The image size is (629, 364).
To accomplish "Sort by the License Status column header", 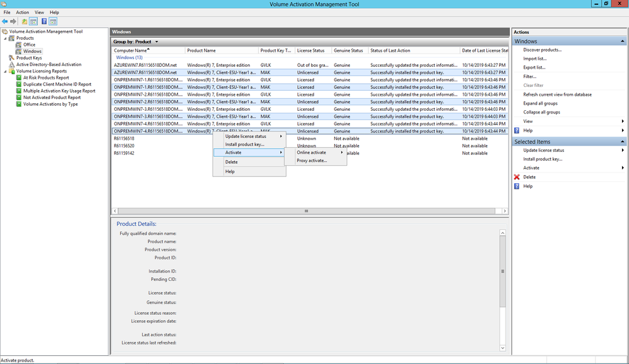I will point(313,50).
